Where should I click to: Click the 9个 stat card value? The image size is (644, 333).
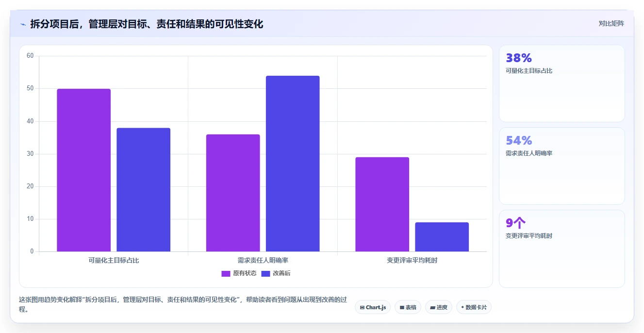coord(516,223)
